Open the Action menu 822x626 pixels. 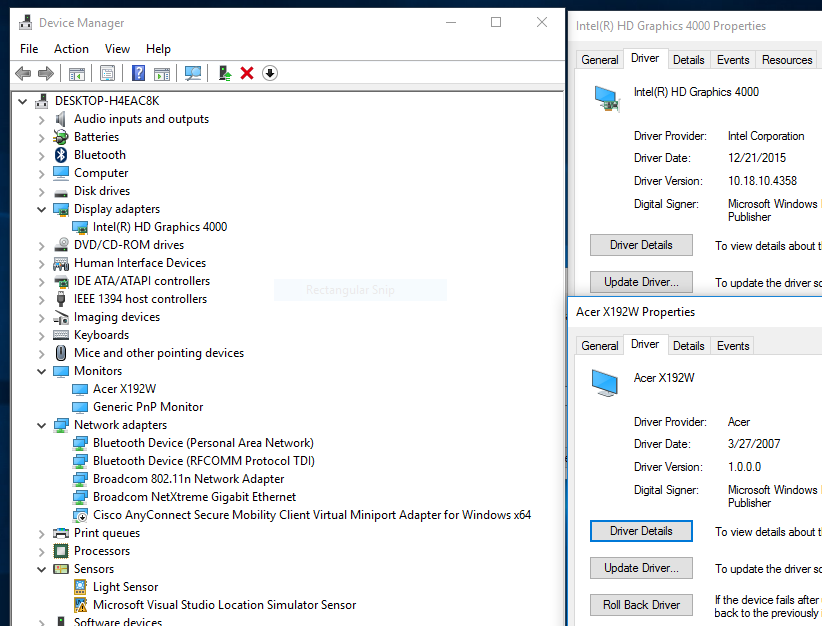coord(71,49)
